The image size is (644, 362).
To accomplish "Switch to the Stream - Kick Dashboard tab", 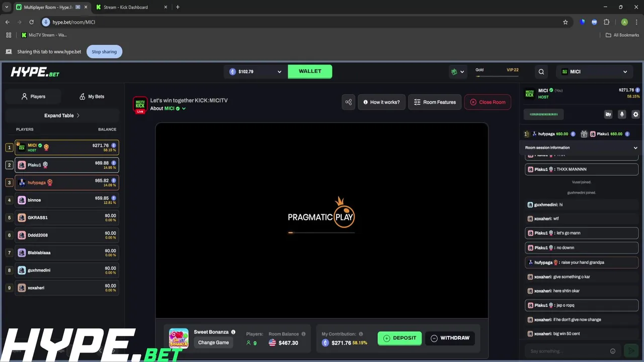I will [x=131, y=7].
